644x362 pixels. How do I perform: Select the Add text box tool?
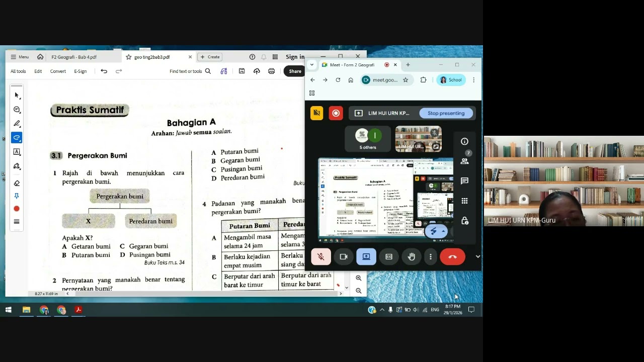coord(17,152)
